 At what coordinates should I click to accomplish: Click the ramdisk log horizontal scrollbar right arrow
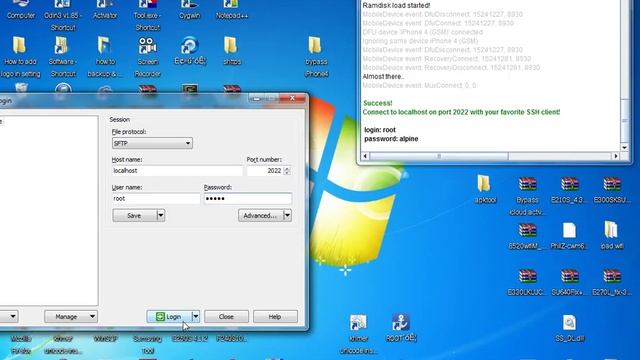coord(616,156)
